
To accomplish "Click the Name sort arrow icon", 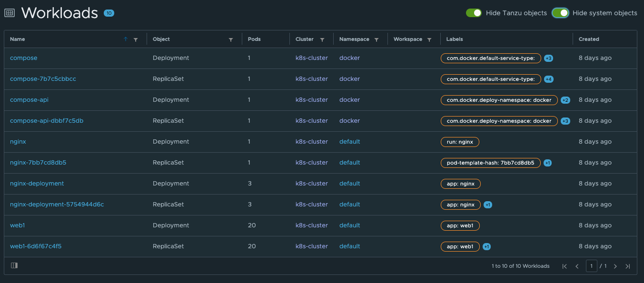I will click(126, 39).
